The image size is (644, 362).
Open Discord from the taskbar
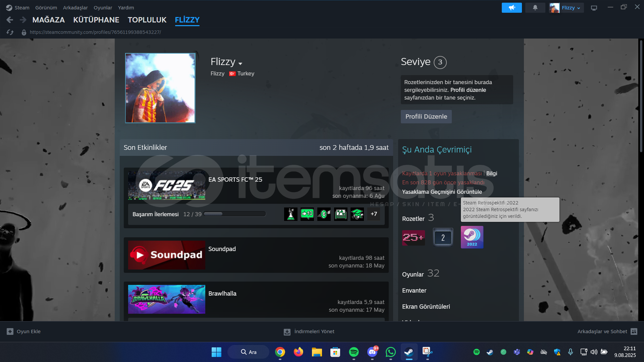coord(372,352)
